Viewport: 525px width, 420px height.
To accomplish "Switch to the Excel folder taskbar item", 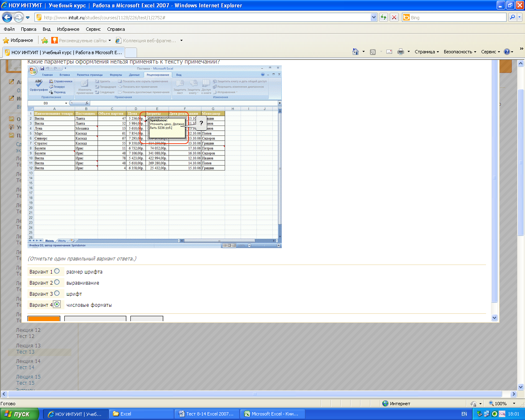I will tap(142, 414).
